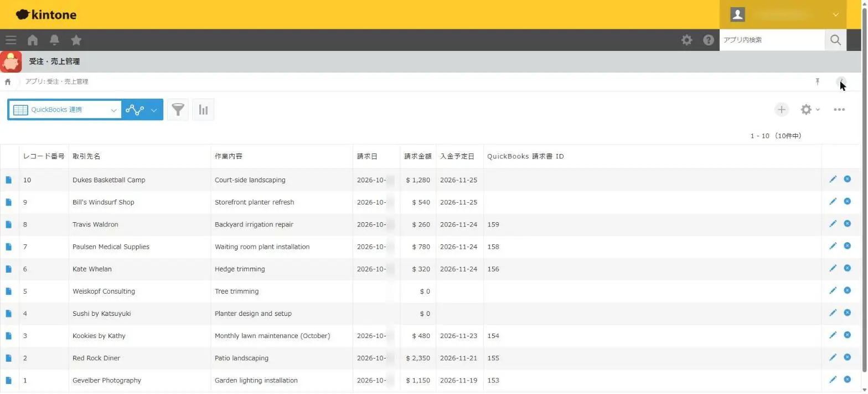Open record detail for Dukes Basketball Camp
Screen dimensions: 868x394
tap(8, 180)
